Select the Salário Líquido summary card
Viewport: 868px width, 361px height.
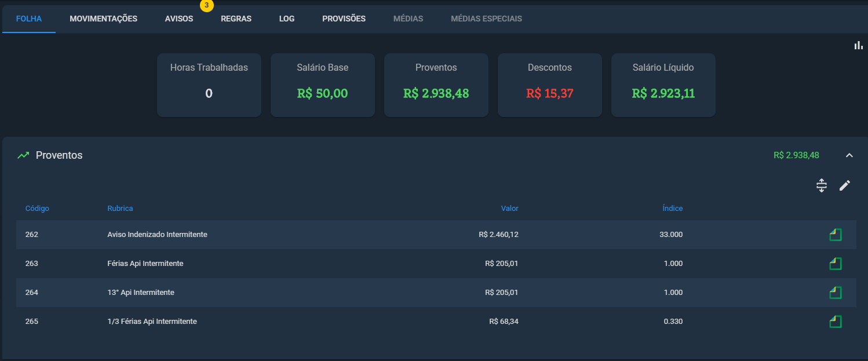pos(663,85)
